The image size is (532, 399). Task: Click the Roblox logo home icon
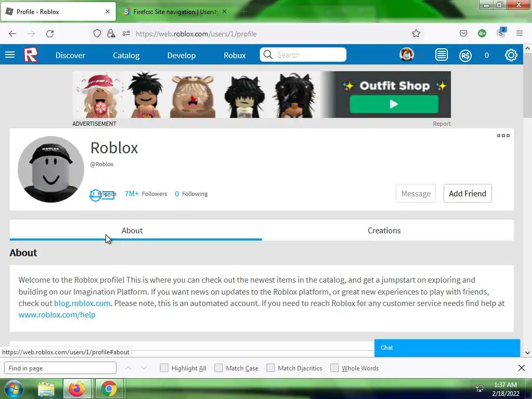[31, 55]
